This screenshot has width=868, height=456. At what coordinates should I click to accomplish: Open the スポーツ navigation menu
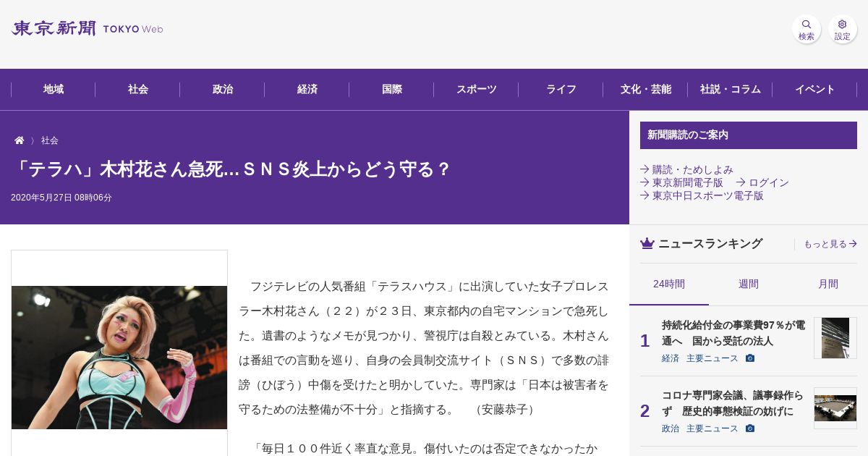[477, 90]
